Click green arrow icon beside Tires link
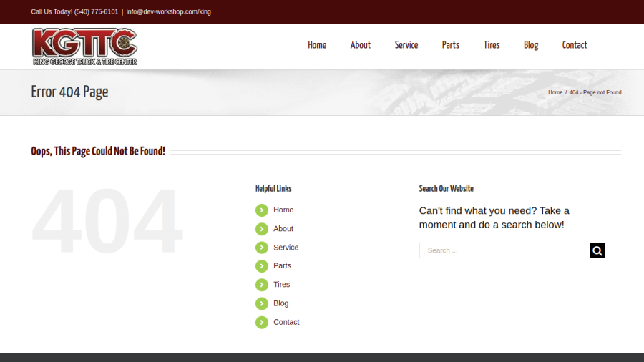 [262, 285]
